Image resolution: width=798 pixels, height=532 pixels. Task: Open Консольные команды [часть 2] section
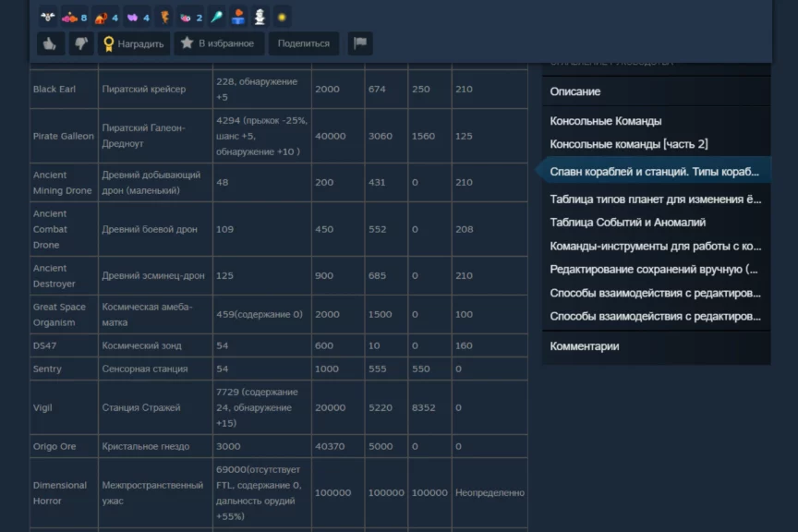(x=628, y=144)
